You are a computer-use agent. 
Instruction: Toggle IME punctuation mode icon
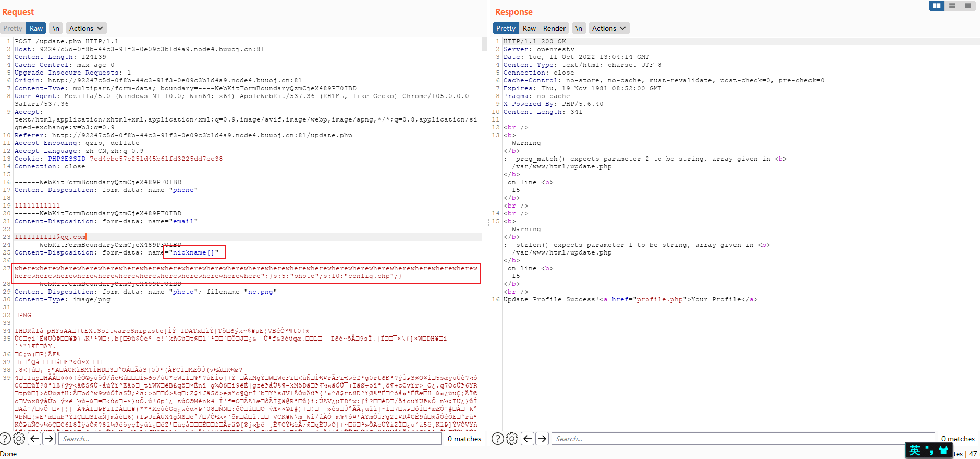point(929,451)
